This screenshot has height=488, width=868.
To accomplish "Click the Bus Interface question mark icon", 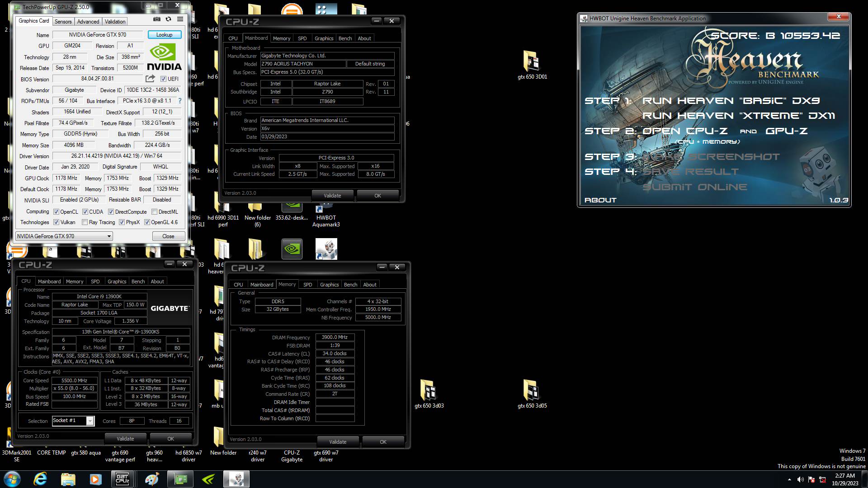I will 180,101.
